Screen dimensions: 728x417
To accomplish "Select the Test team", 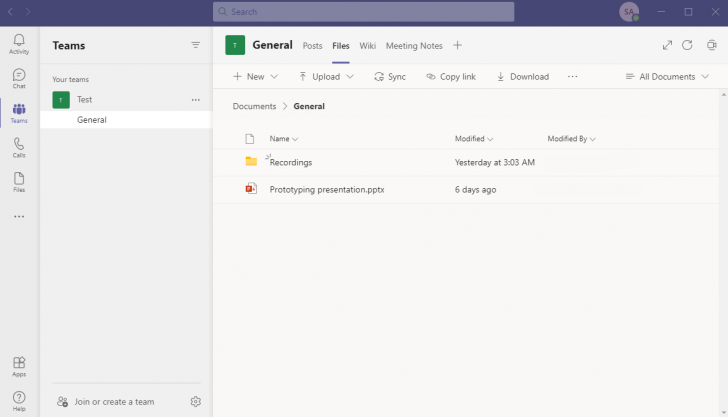I will [84, 100].
